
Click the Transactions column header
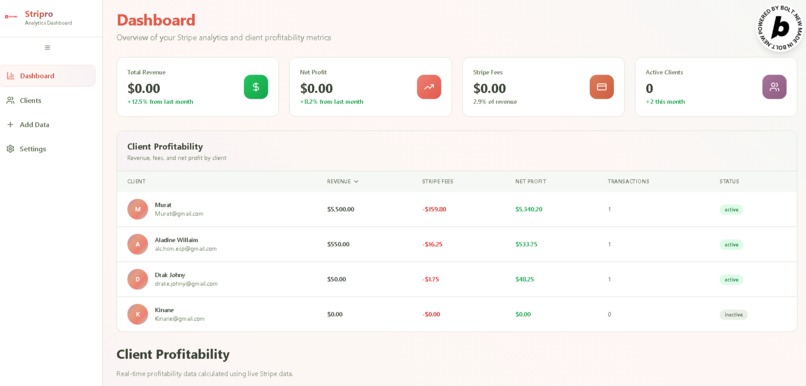628,181
